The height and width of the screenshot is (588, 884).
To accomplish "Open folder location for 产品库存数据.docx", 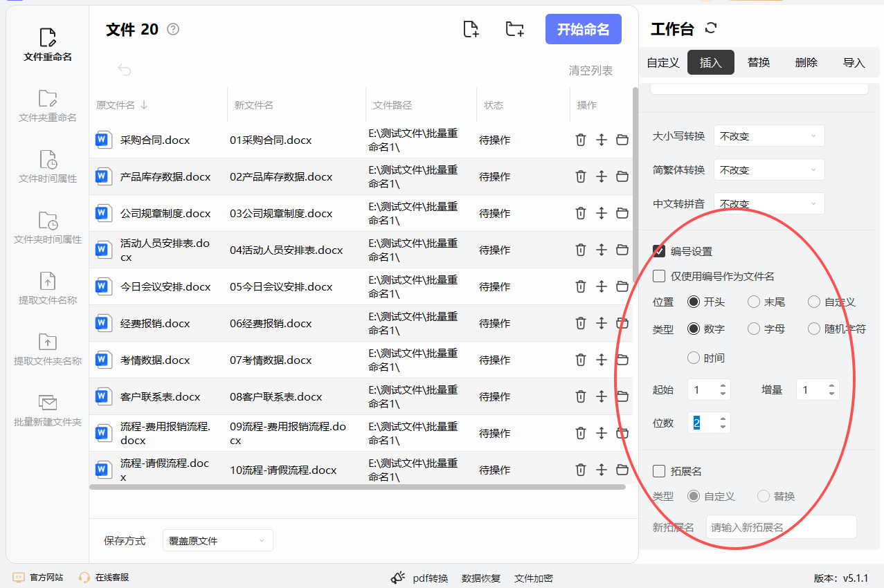I will tap(622, 176).
